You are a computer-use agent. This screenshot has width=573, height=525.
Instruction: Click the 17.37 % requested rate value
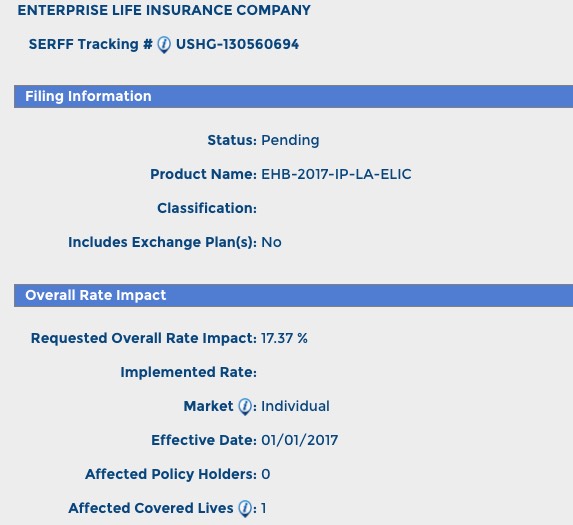(x=284, y=338)
